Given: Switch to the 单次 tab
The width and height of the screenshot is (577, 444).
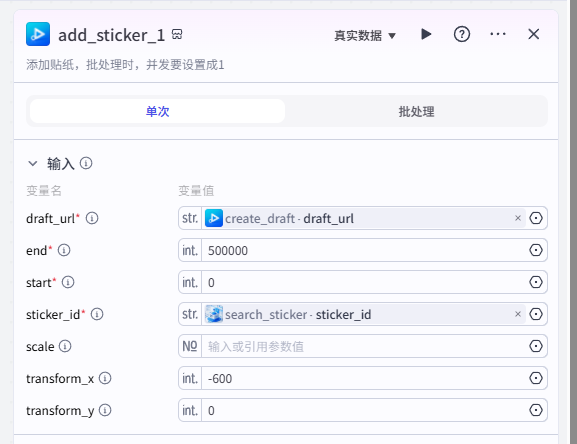Looking at the screenshot, I should (157, 111).
